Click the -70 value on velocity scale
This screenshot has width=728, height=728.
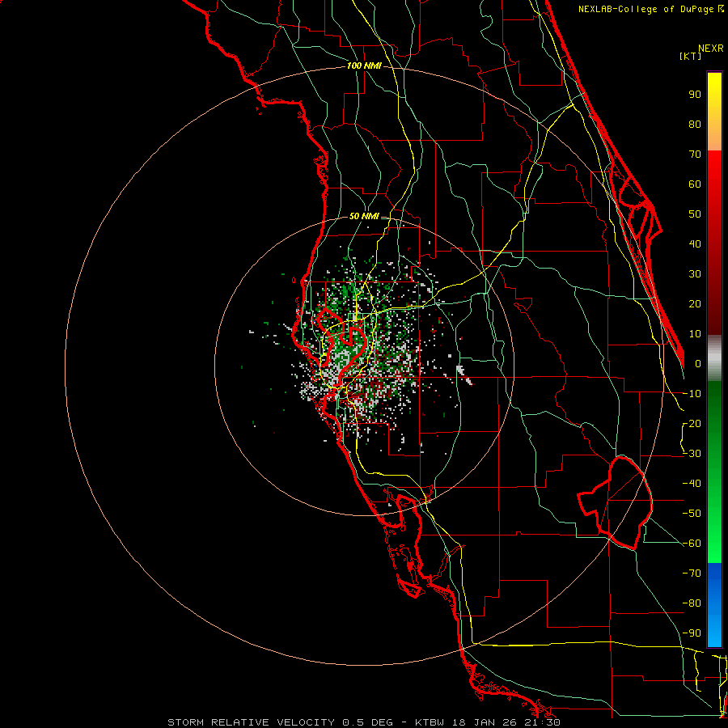692,574
